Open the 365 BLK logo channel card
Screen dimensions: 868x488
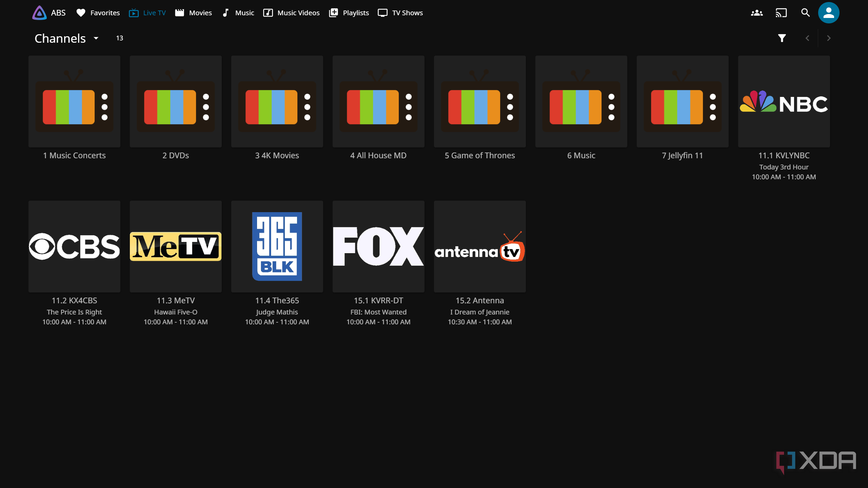[x=277, y=246]
